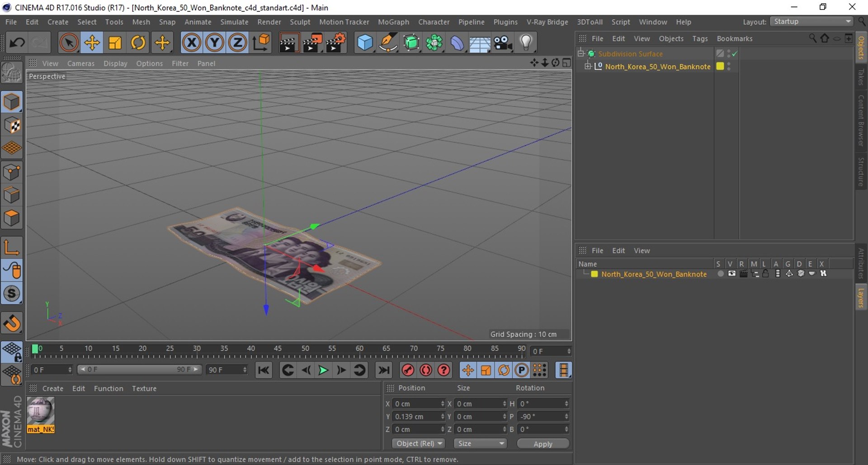Open the Render menu
868x465 pixels.
click(x=269, y=22)
